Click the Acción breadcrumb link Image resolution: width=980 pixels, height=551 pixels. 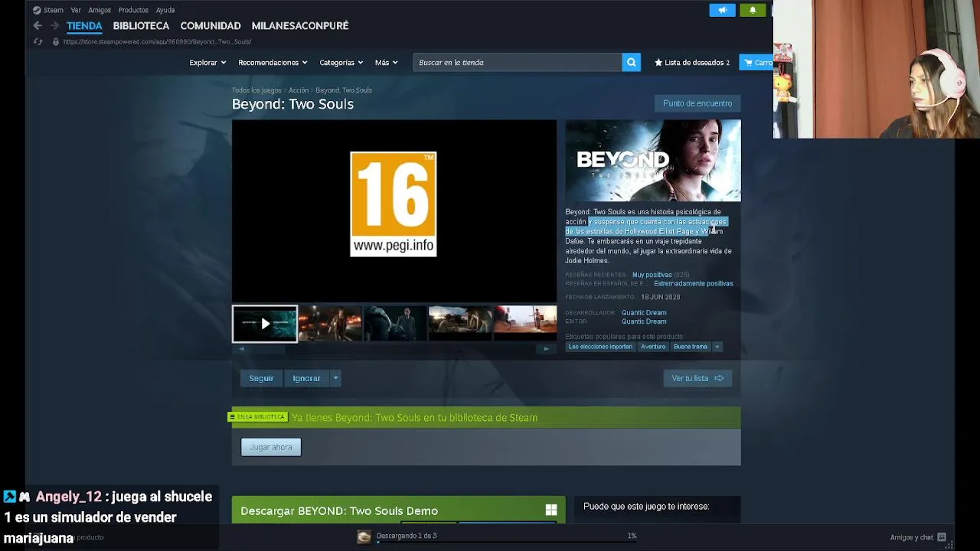(299, 90)
